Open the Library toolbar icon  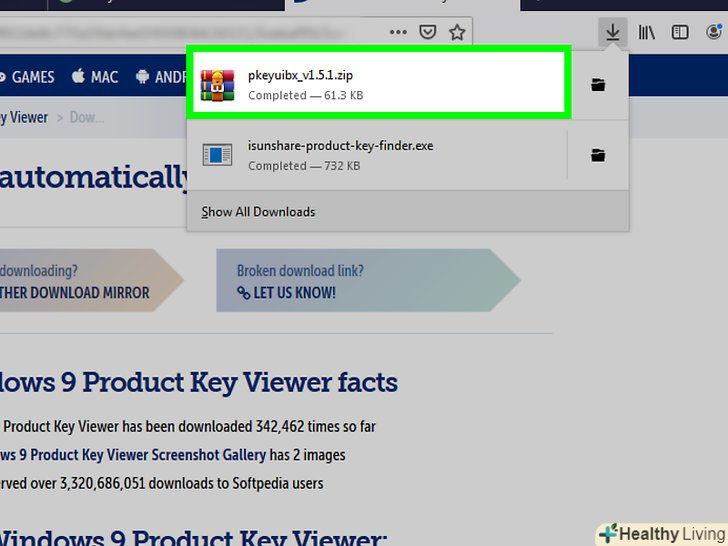(x=647, y=32)
